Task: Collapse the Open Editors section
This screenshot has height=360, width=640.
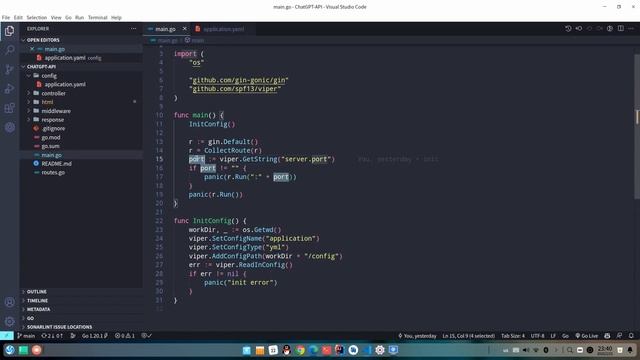Action: (81, 40)
